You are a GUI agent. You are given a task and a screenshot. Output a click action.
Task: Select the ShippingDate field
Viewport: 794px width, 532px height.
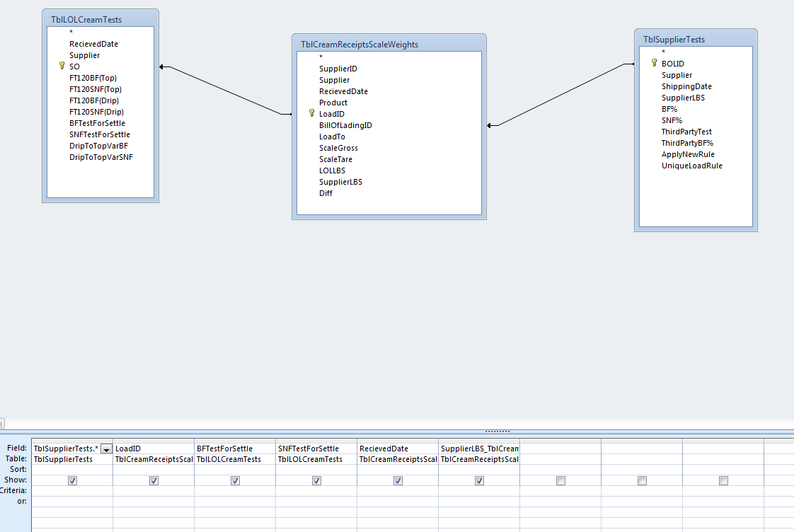coord(686,86)
